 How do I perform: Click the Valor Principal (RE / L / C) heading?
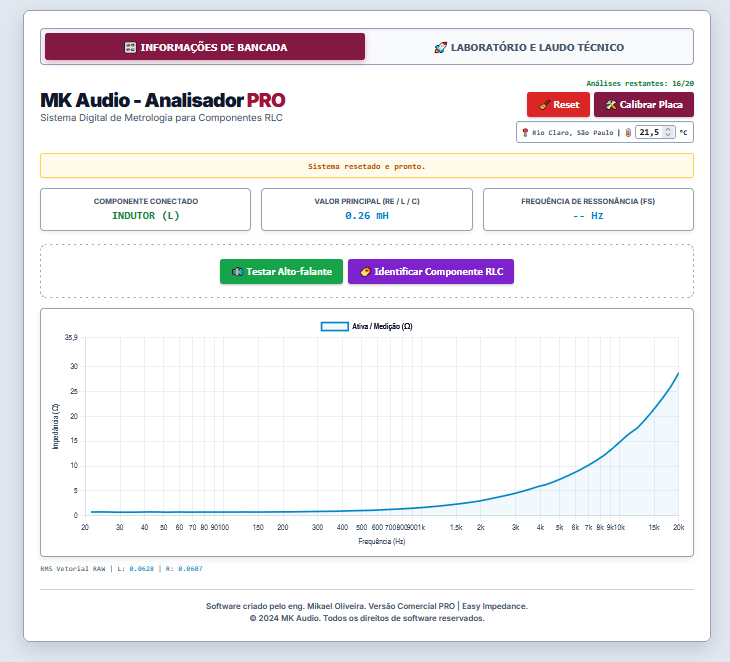tap(367, 201)
